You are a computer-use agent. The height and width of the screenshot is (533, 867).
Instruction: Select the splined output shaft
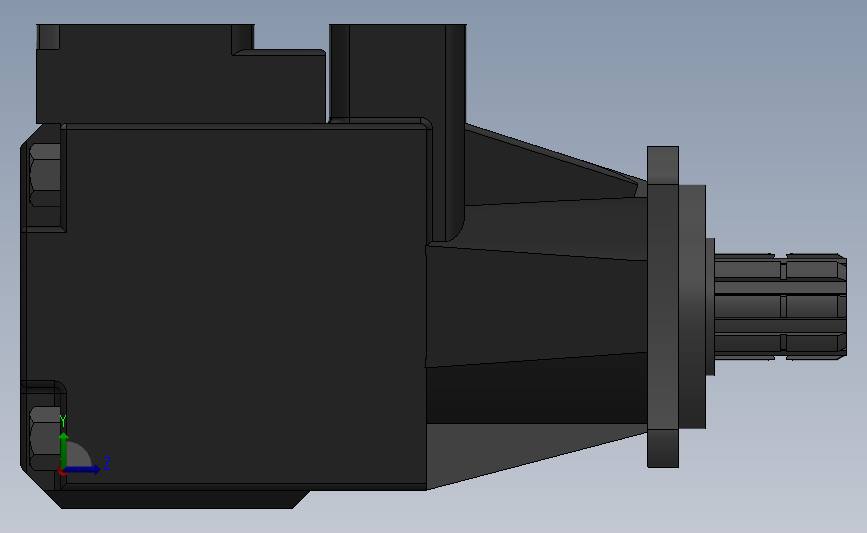(780, 307)
